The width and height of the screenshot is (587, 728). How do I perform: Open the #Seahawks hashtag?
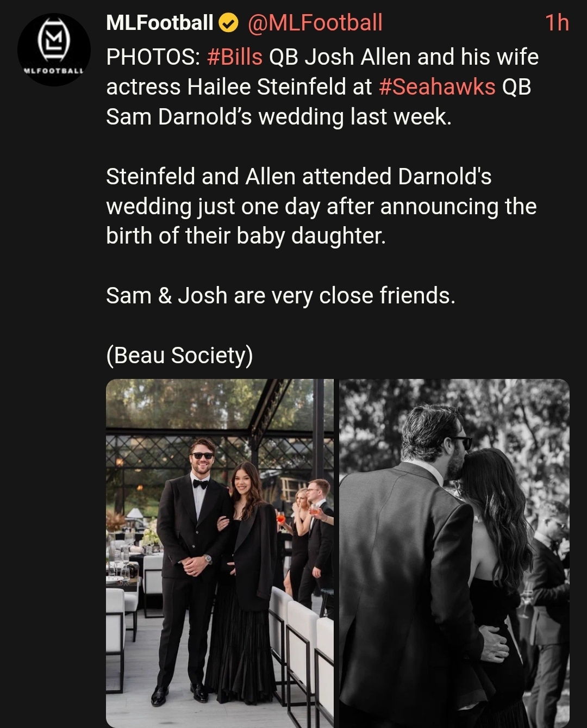pyautogui.click(x=437, y=87)
